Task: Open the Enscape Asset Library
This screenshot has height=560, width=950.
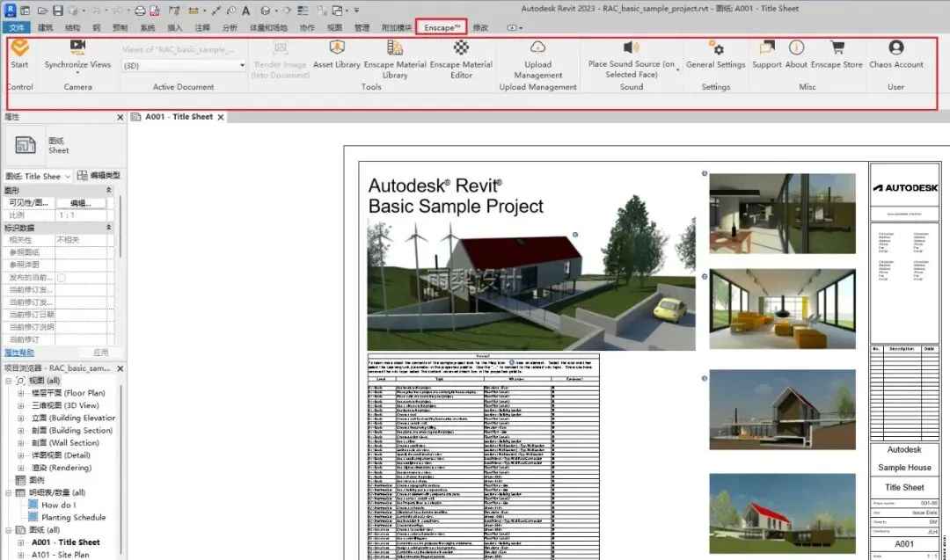Action: tap(336, 47)
